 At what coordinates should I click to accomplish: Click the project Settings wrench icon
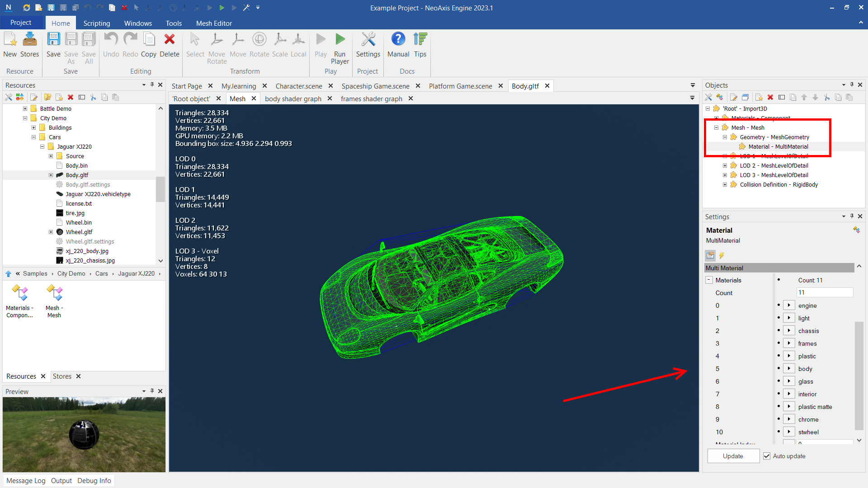pyautogui.click(x=368, y=40)
